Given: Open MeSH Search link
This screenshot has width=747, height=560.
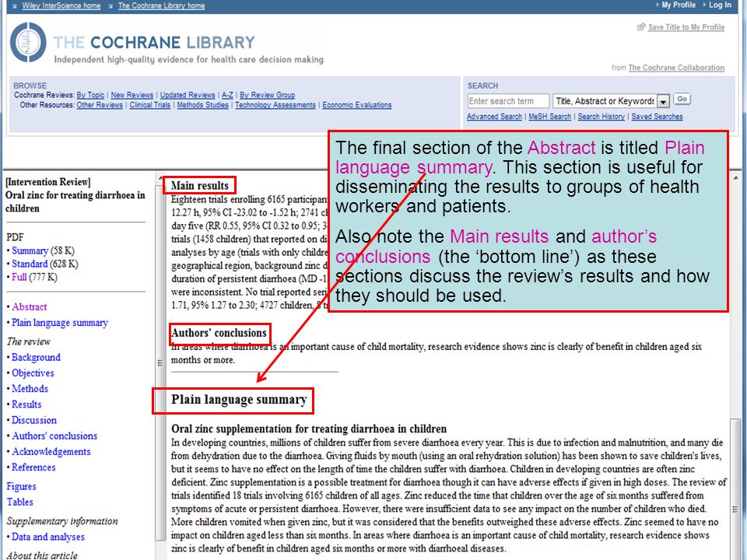Looking at the screenshot, I should [x=550, y=116].
